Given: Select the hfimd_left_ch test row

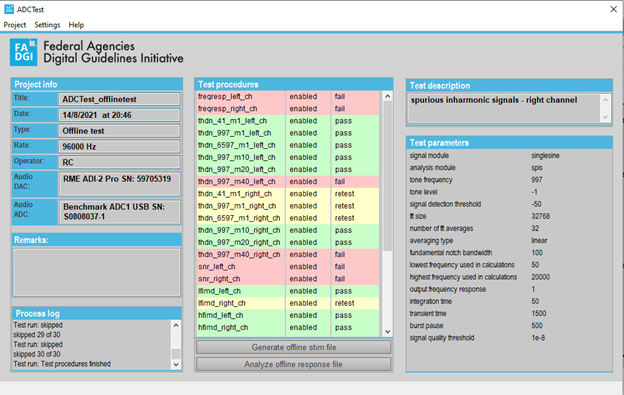Looking at the screenshot, I should click(x=289, y=315).
